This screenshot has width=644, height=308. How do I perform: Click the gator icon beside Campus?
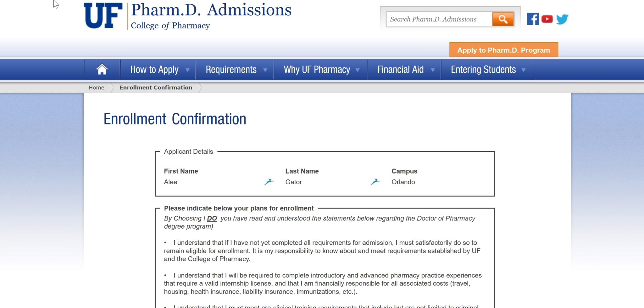(375, 182)
